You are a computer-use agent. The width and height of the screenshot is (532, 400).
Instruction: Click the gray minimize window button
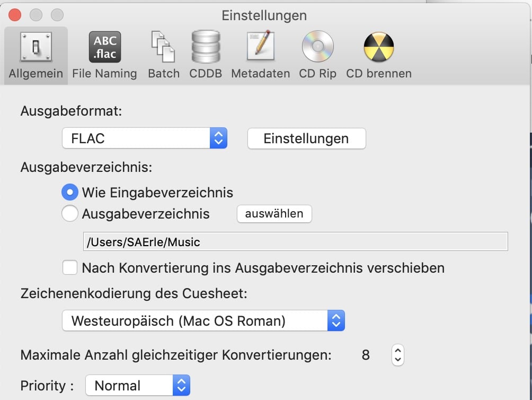point(36,15)
